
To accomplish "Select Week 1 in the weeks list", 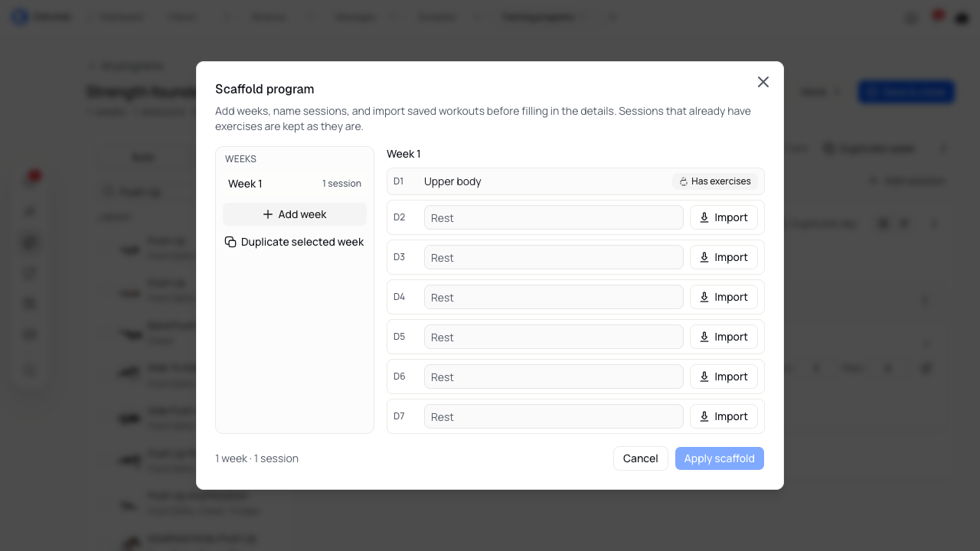I will click(295, 184).
